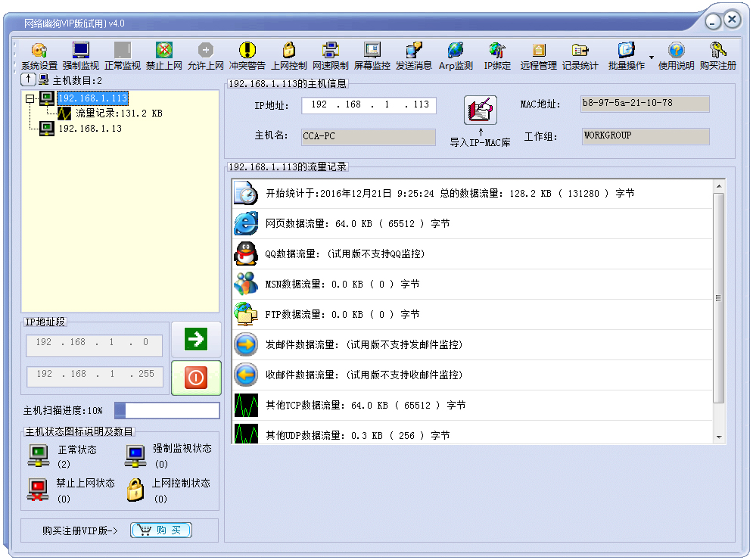Open 系统设置 (System Settings)
The width and height of the screenshot is (753, 560).
[39, 54]
